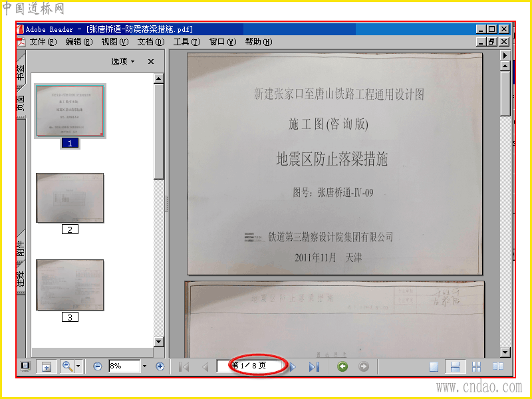This screenshot has height=399, width=532.
Task: Open the 文件 menu
Action: [x=43, y=42]
